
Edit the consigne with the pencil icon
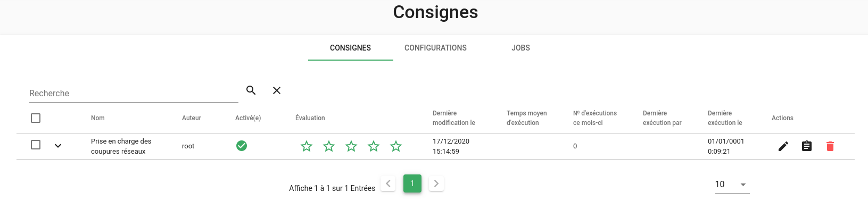click(x=783, y=146)
